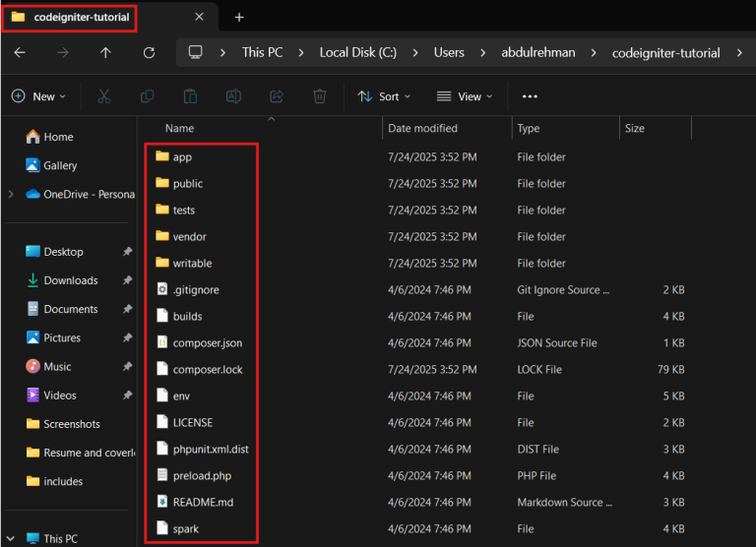The width and height of the screenshot is (756, 547).
Task: Click the pin icon beside Pictures
Action: [x=127, y=337]
